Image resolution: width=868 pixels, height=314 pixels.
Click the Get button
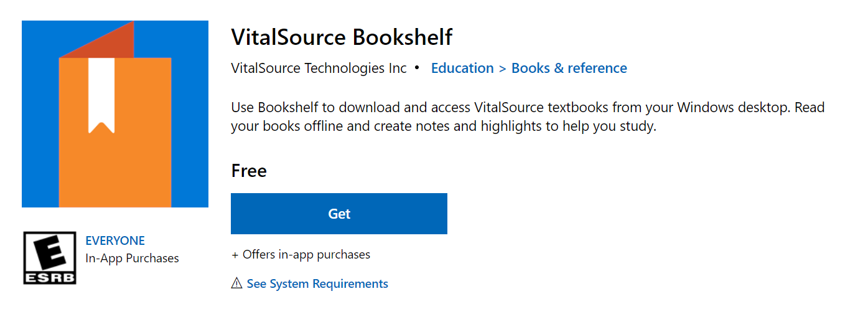point(339,214)
